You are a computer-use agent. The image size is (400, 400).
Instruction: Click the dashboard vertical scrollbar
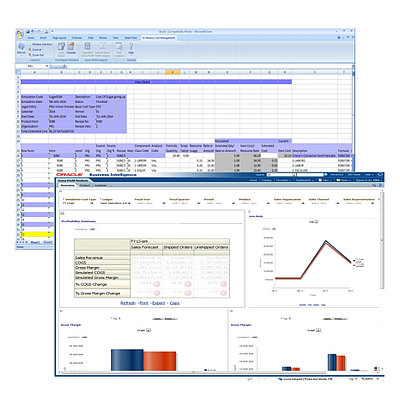[x=382, y=240]
